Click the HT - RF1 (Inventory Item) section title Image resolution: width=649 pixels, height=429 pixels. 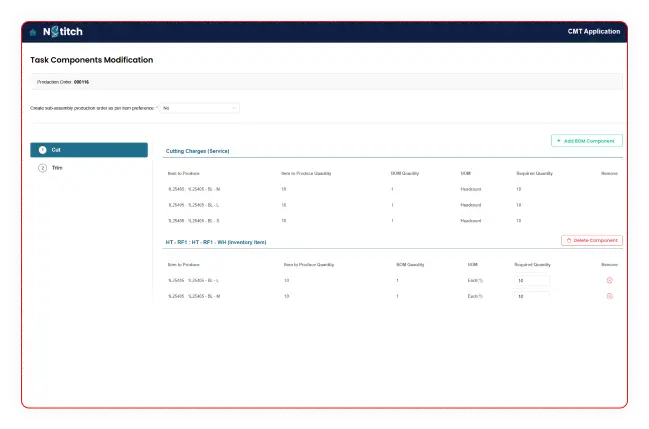pyautogui.click(x=216, y=242)
